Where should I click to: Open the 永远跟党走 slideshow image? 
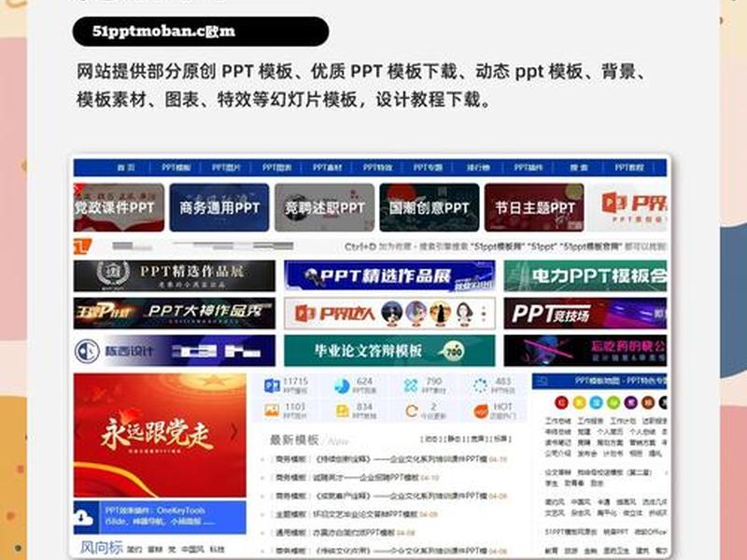point(160,435)
